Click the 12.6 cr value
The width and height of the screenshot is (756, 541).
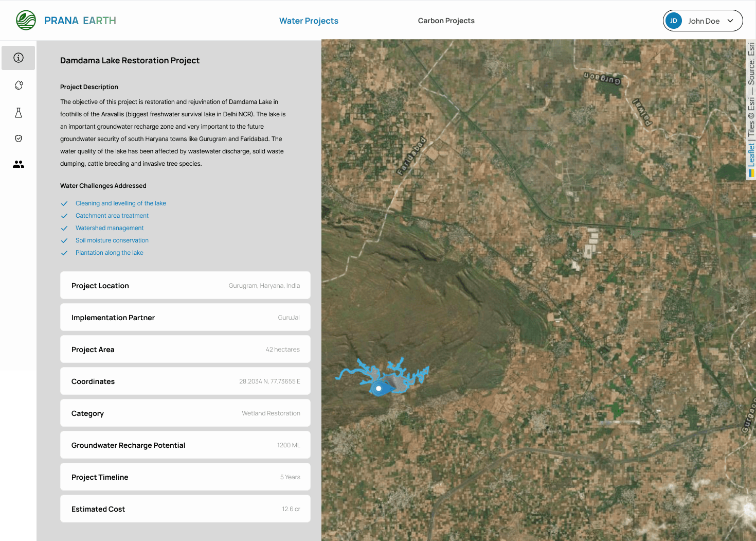[291, 509]
